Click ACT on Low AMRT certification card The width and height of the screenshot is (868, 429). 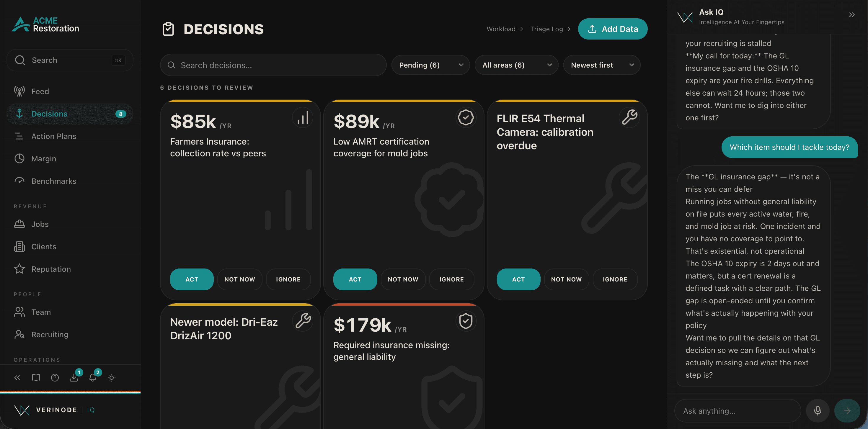pos(355,279)
